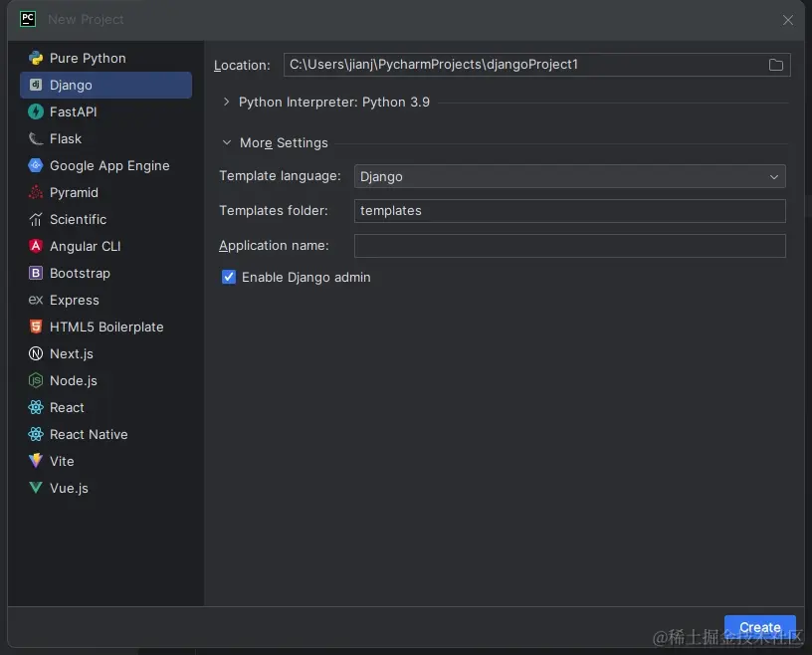Open the Template language dropdown
Viewport: 812px width, 655px height.
pos(569,177)
